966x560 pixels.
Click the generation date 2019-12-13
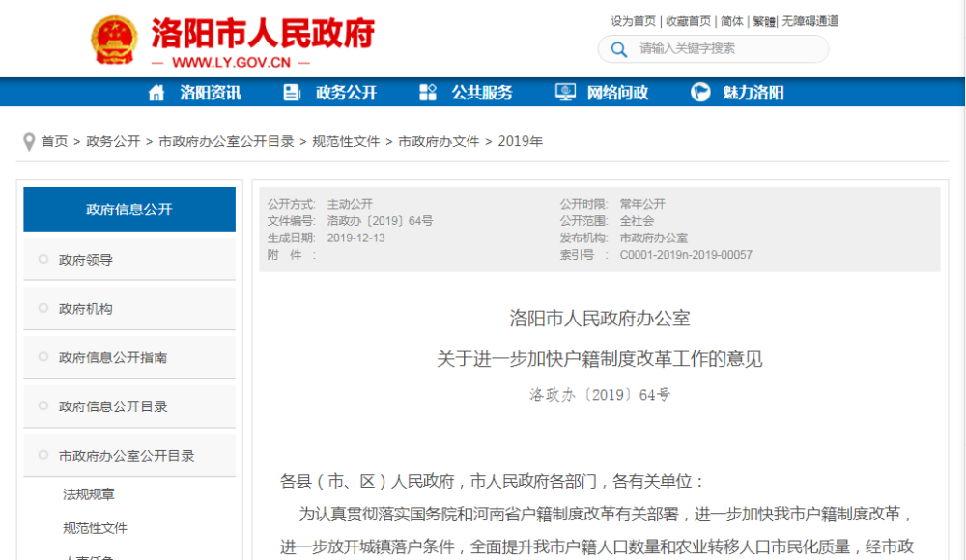pyautogui.click(x=356, y=238)
